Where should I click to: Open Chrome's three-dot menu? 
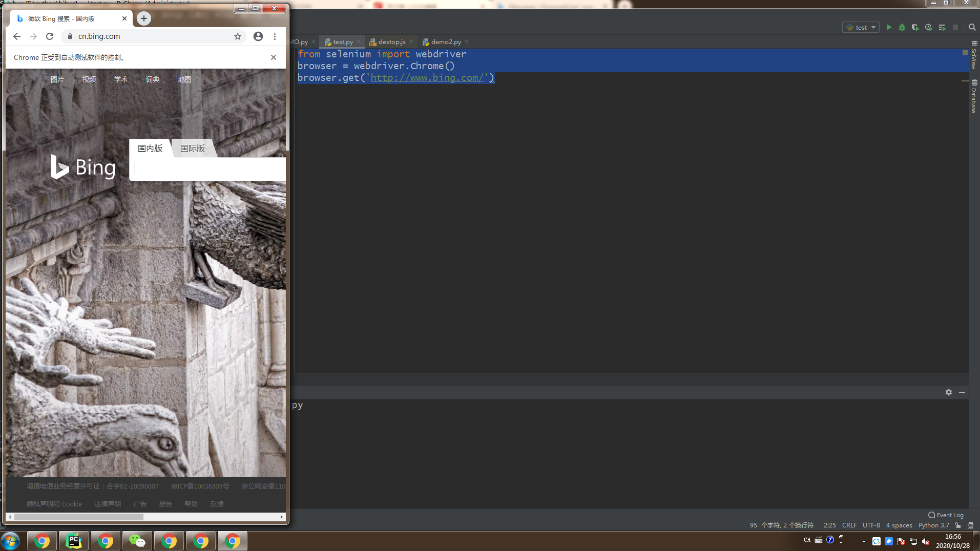click(275, 36)
